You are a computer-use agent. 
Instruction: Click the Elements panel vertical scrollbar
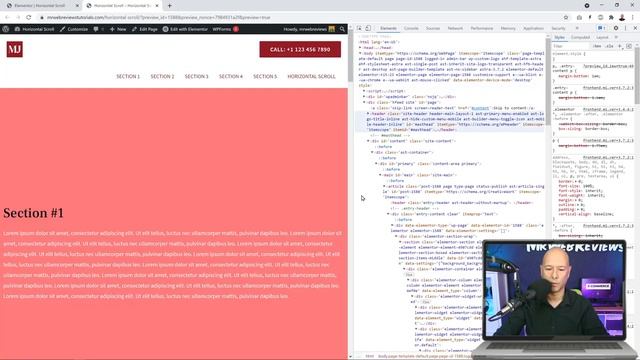tap(548, 82)
